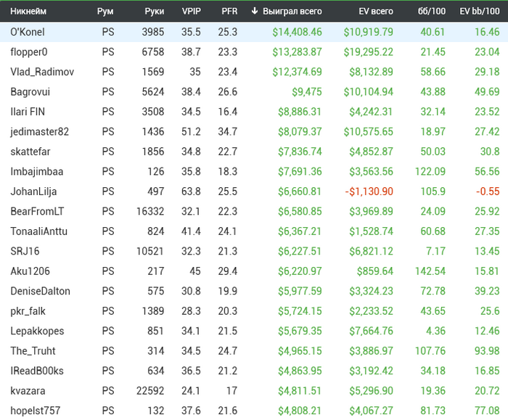Select SRJ16 nickname
Image resolution: width=508 pixels, height=420 pixels.
point(25,251)
